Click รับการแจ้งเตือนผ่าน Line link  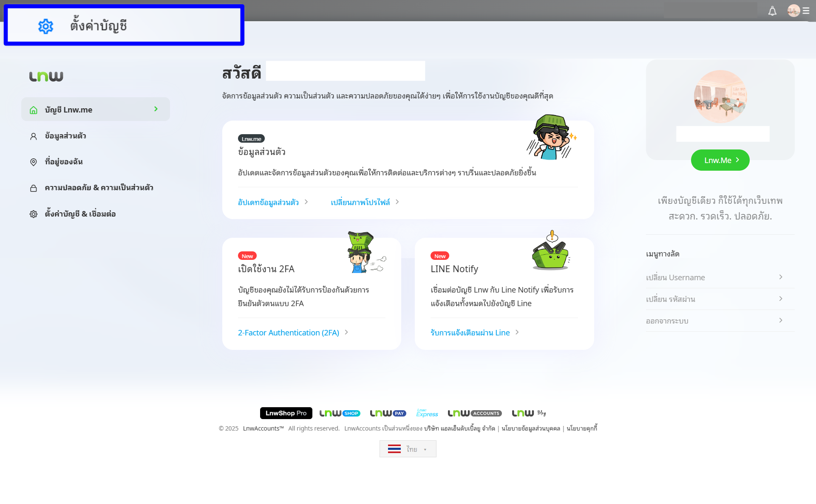470,332
